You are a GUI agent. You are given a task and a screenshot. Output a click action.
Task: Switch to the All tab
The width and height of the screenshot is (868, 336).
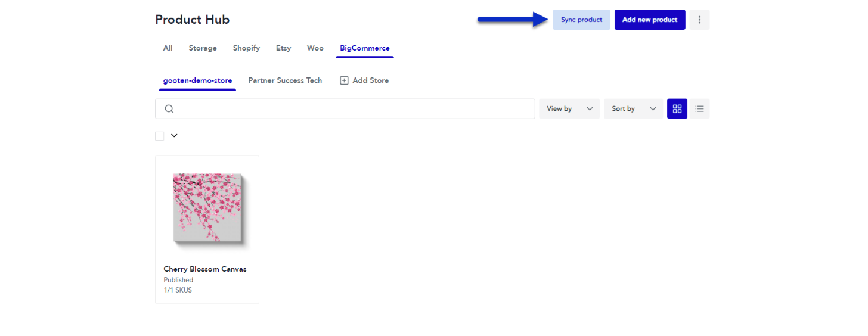(168, 48)
